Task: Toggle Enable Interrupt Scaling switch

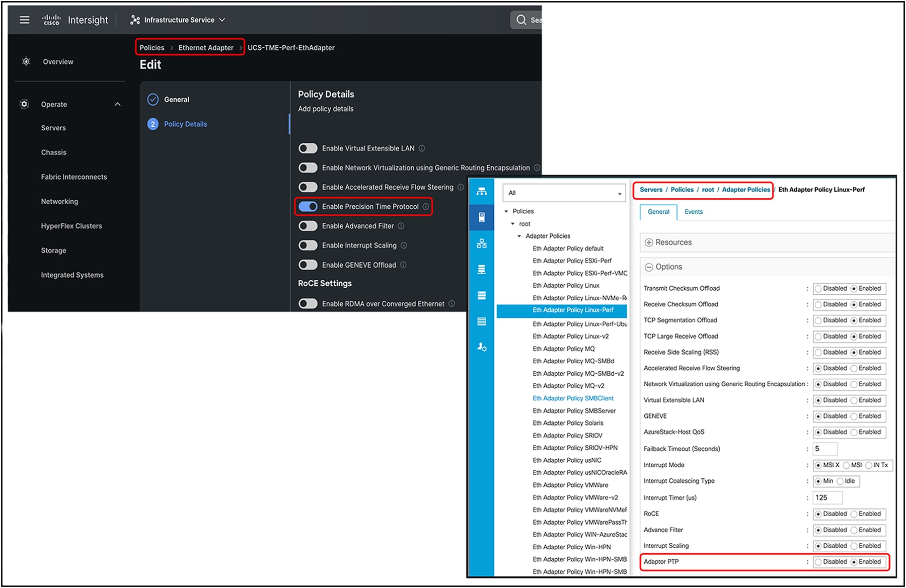Action: pyautogui.click(x=308, y=245)
